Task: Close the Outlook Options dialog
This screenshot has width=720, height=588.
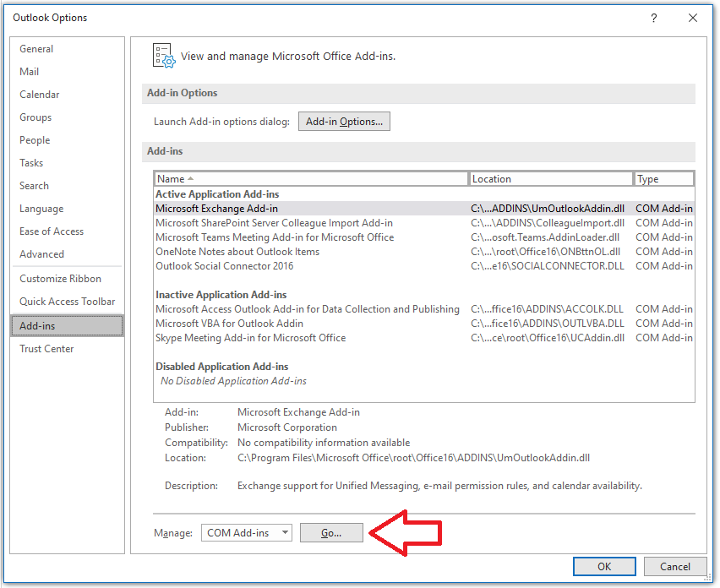Action: pyautogui.click(x=693, y=18)
